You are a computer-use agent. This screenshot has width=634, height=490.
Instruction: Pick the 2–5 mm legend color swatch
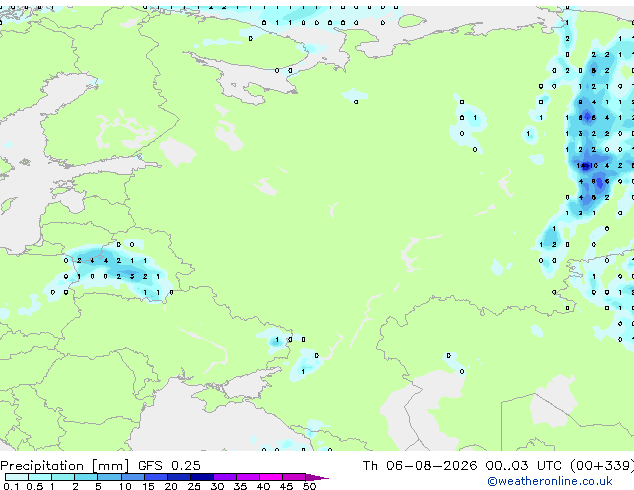pyautogui.click(x=86, y=477)
